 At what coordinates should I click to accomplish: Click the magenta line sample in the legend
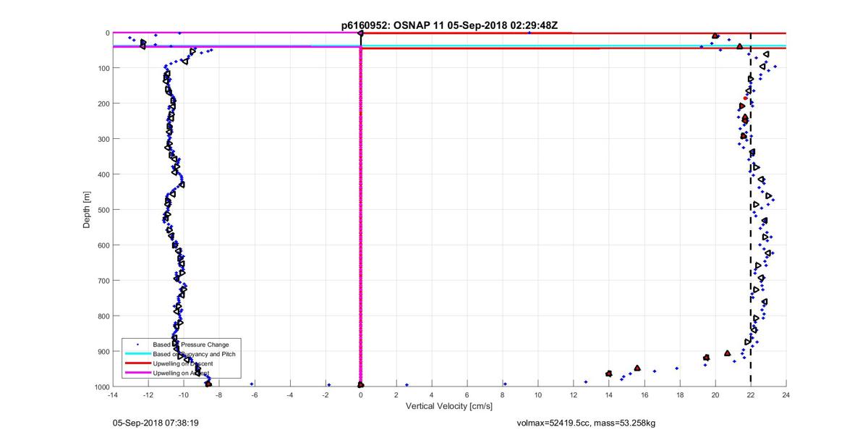click(137, 372)
